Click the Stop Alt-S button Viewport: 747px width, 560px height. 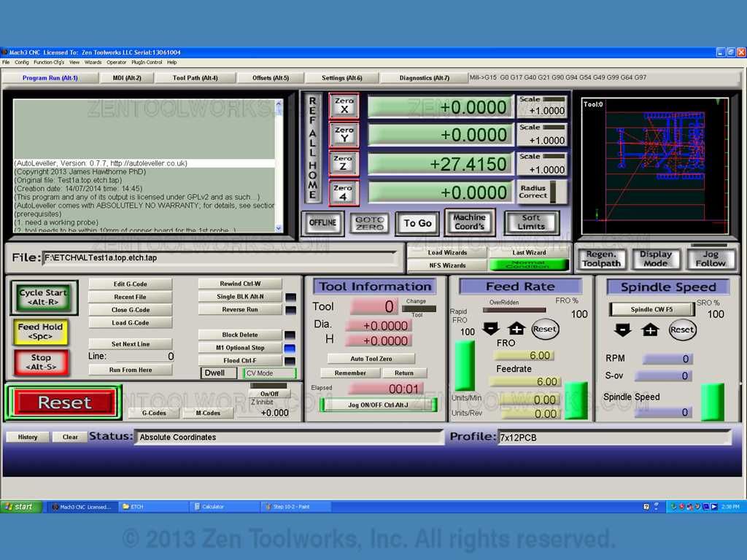point(41,362)
